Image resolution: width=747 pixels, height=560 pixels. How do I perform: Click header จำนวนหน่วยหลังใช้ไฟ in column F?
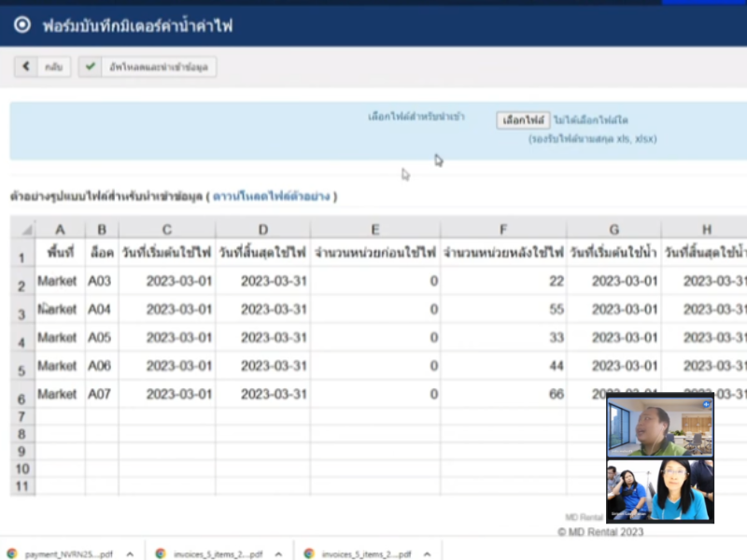point(503,252)
